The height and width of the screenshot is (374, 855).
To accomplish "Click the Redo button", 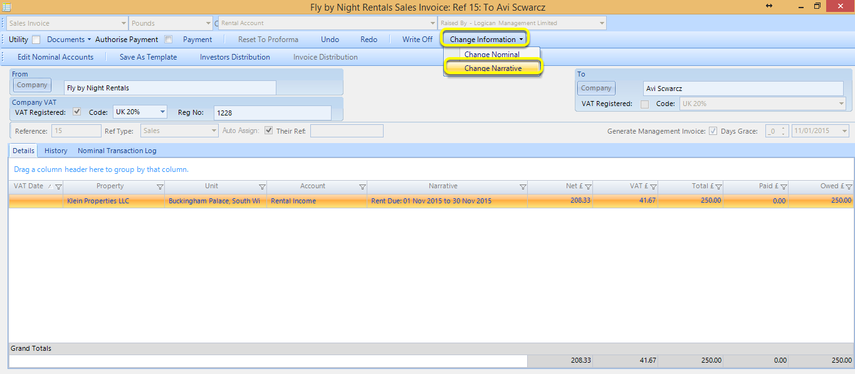I will point(369,40).
